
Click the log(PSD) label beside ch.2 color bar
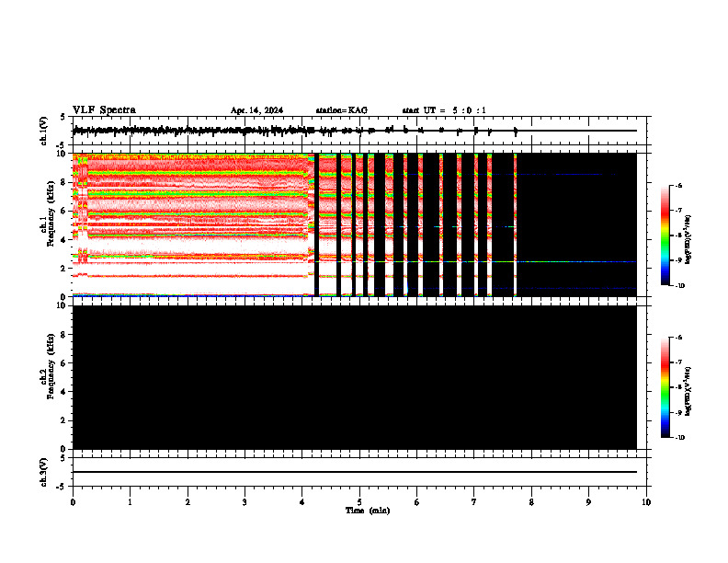click(x=688, y=392)
